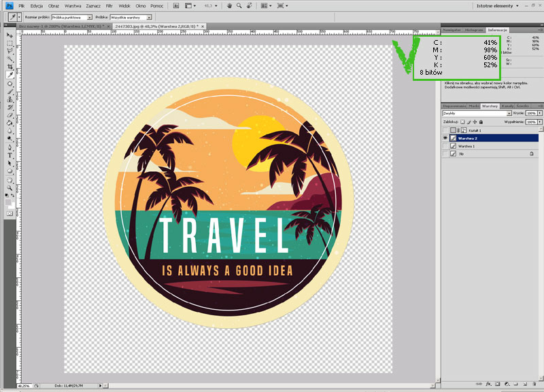Screen dimensions: 544x392
Task: Toggle visibility of Warstwa 1 layer
Action: 445,146
